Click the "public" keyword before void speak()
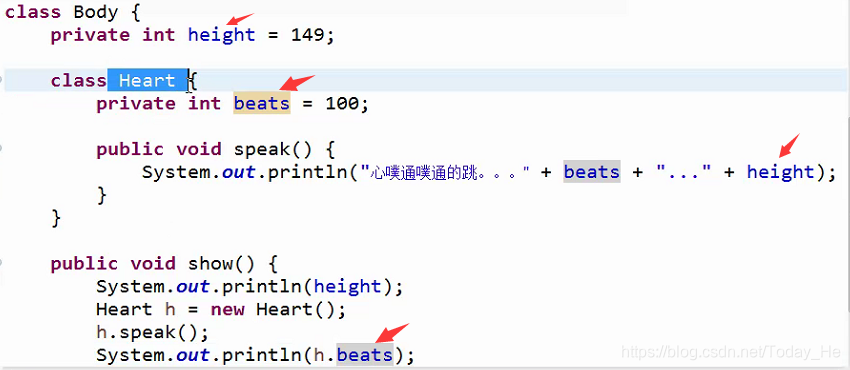This screenshot has width=850, height=370. pos(130,150)
